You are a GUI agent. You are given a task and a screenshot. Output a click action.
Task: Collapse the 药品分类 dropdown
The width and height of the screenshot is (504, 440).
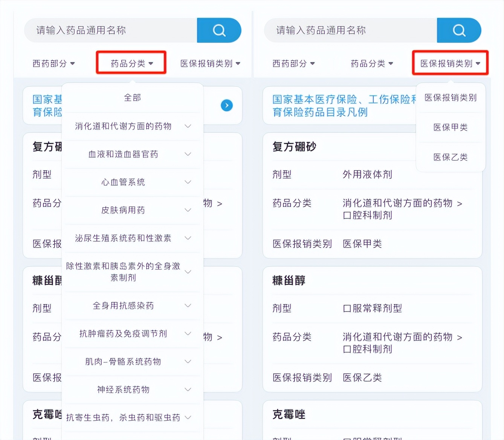pos(131,63)
